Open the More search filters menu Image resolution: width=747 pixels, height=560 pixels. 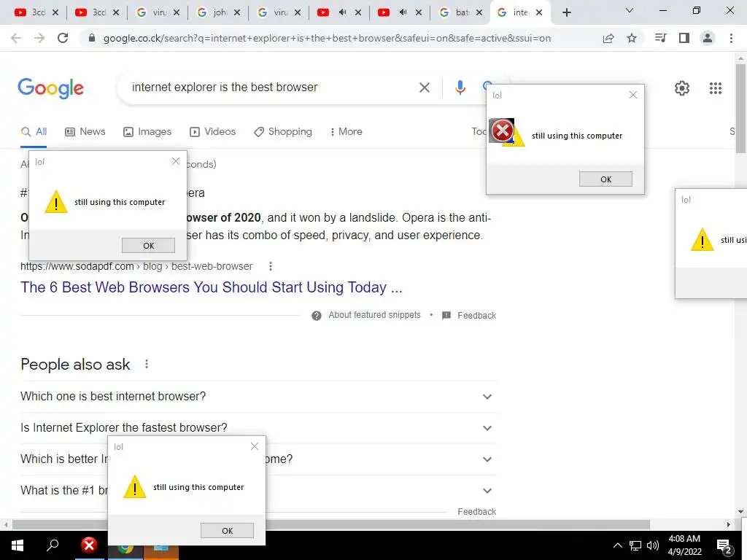(347, 132)
